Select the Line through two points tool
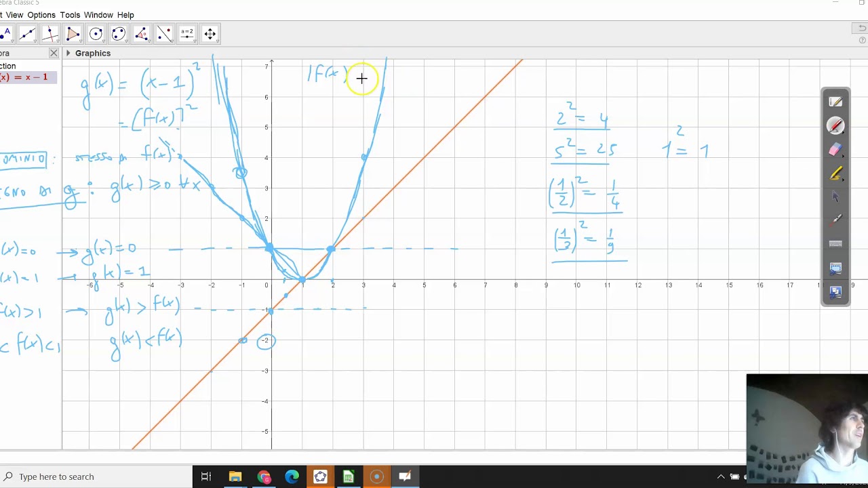 (27, 33)
